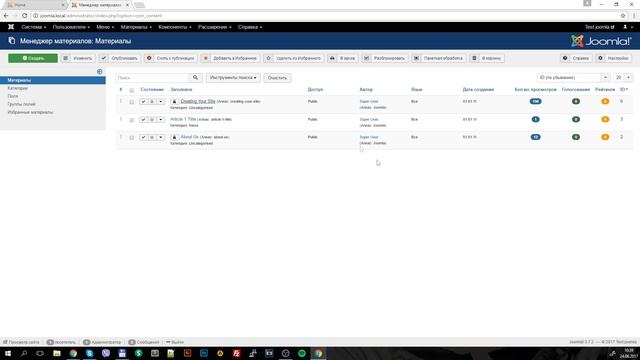Click the Очистить search button
Image resolution: width=640 pixels, height=360 pixels.
(x=277, y=78)
